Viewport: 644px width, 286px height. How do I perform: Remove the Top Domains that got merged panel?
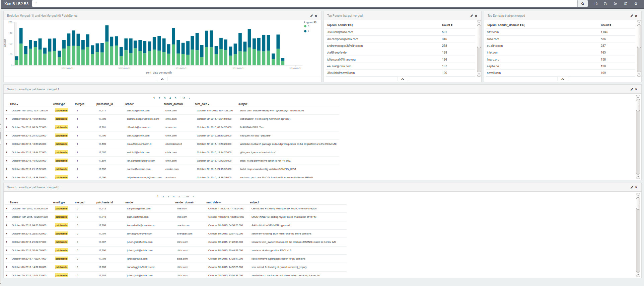636,16
